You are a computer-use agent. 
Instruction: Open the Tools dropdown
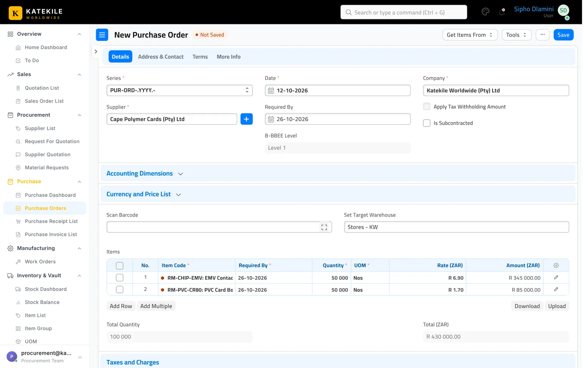click(x=516, y=35)
